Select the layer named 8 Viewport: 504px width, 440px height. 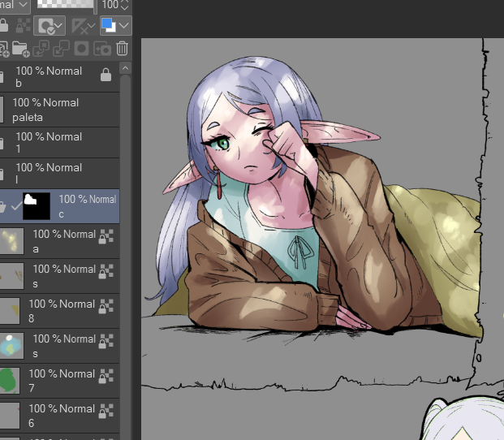click(59, 311)
